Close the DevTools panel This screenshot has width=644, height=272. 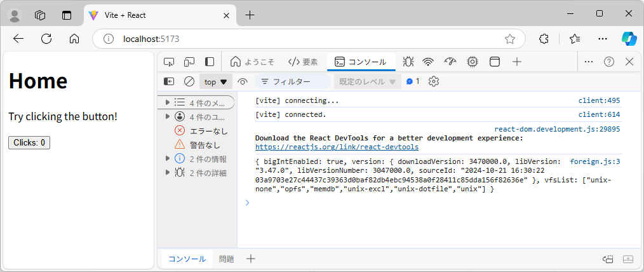(629, 62)
